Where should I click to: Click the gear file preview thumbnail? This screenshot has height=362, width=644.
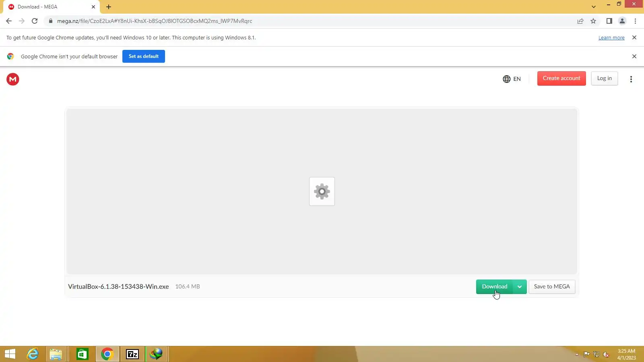[322, 191]
